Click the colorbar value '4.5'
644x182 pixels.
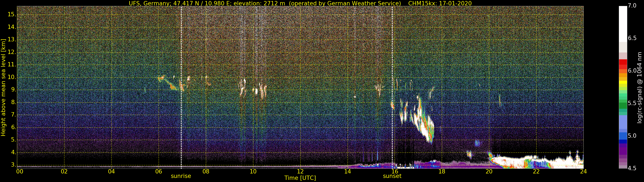click(x=632, y=168)
